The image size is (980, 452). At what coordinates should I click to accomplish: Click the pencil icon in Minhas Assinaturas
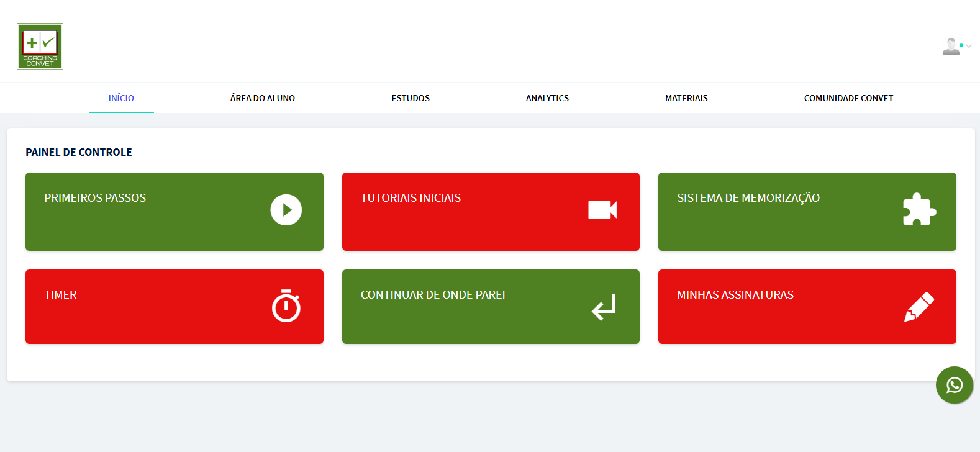click(x=919, y=307)
